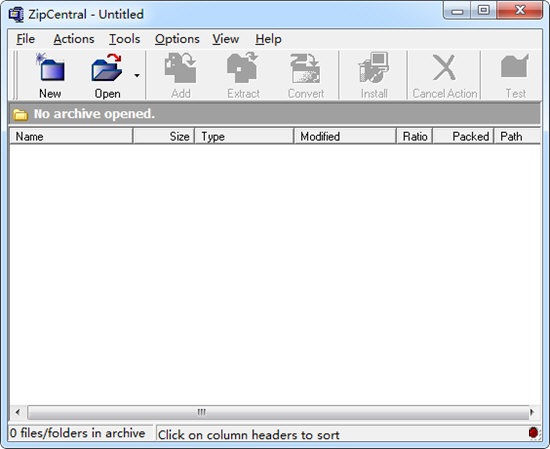This screenshot has width=550, height=449.
Task: Sort by the Packed column header
Action: point(463,136)
